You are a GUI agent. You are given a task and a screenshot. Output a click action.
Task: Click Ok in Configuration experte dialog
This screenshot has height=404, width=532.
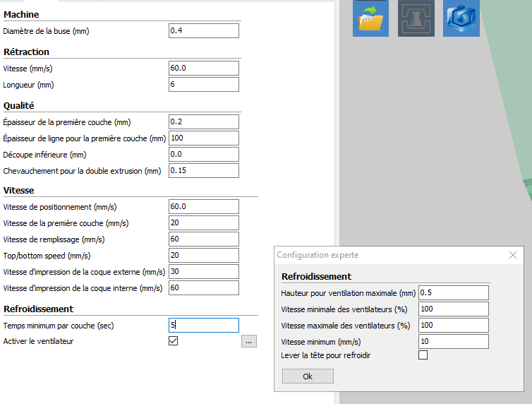(308, 376)
